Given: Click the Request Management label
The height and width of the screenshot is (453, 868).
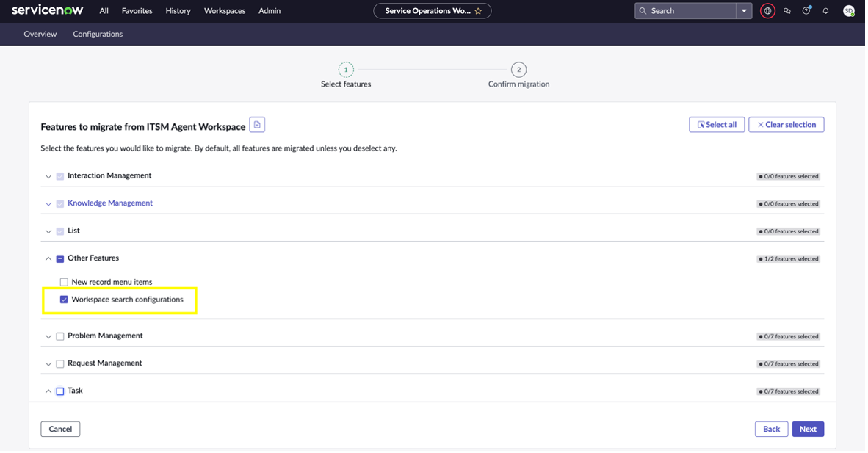Looking at the screenshot, I should [105, 363].
